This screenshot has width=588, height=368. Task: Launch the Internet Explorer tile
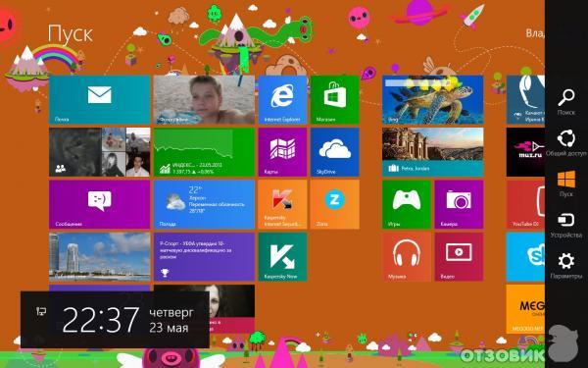tap(282, 99)
